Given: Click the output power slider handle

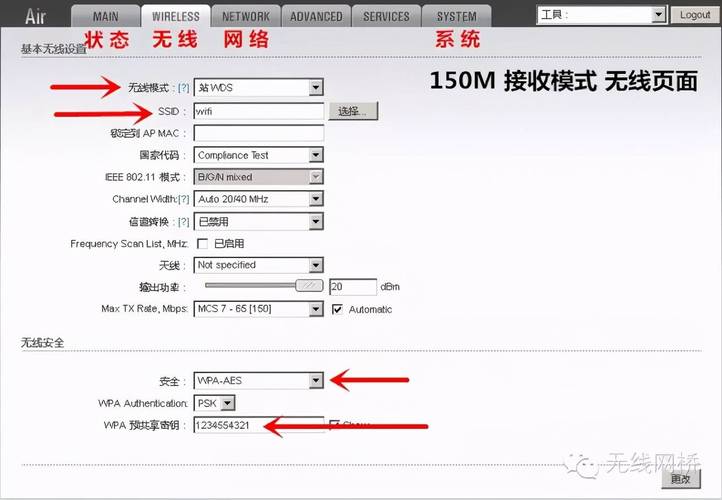Looking at the screenshot, I should 309,286.
